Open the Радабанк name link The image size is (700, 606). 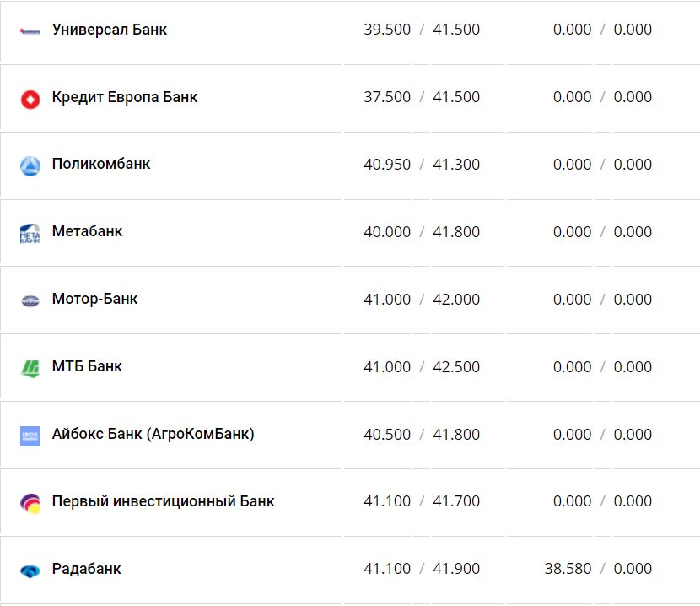point(86,569)
